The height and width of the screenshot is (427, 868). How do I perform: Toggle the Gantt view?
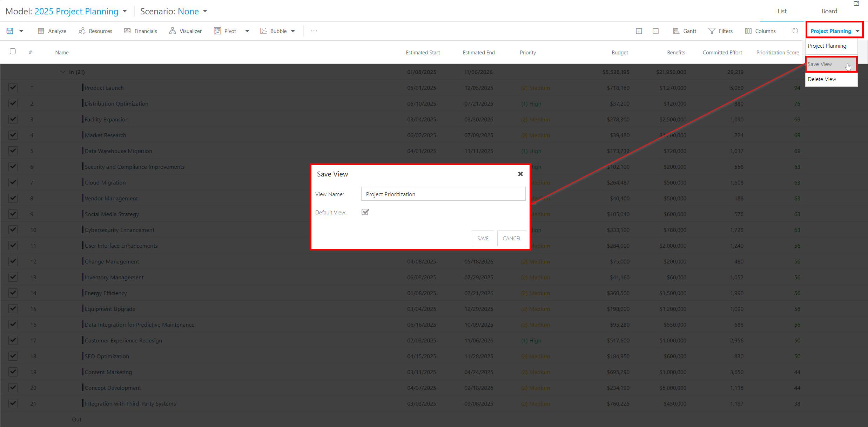(685, 31)
